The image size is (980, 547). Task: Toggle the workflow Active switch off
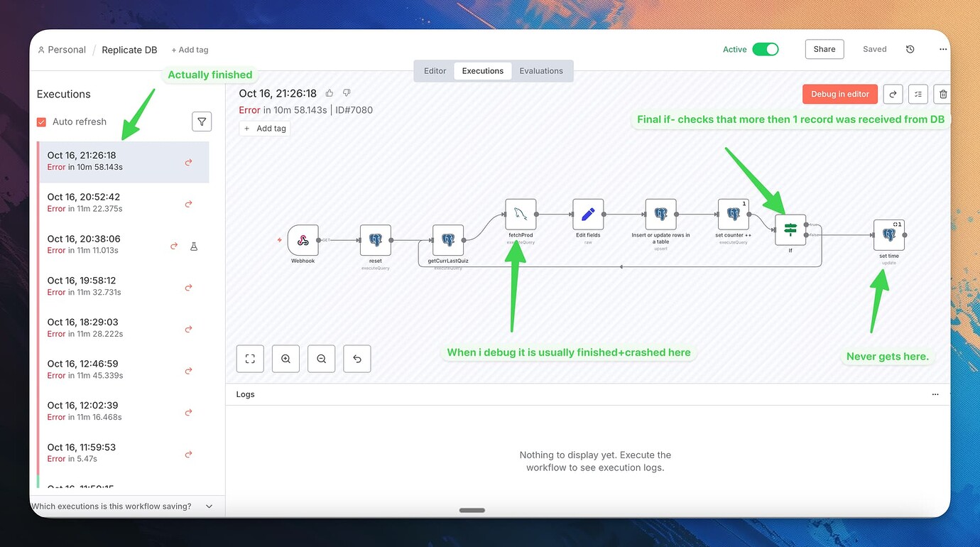point(766,49)
